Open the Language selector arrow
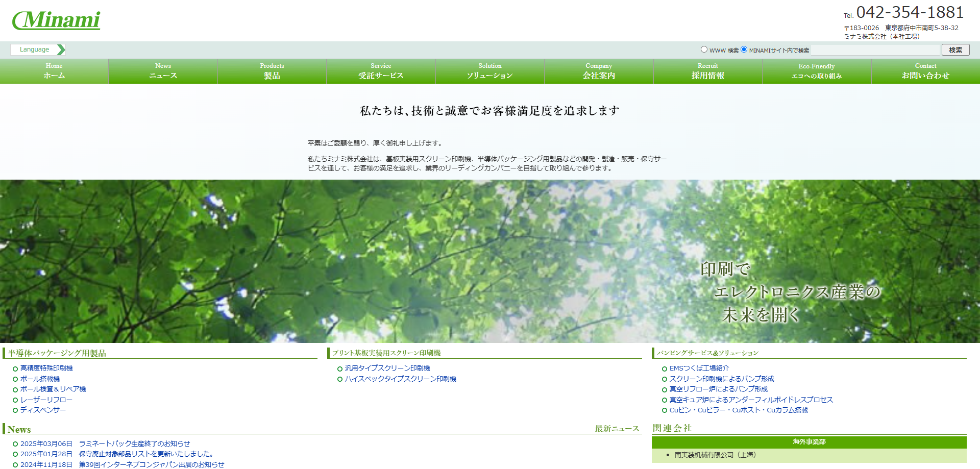Viewport: 980px width, 469px height. click(61, 50)
